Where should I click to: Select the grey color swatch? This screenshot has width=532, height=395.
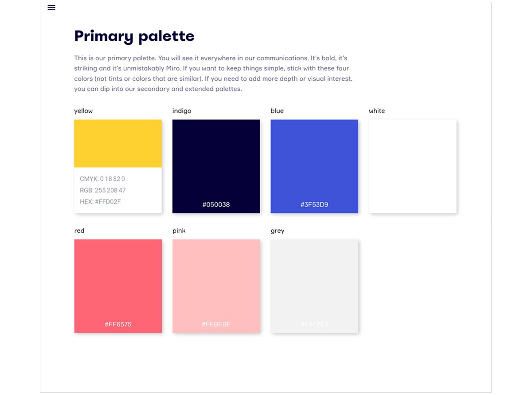point(314,286)
